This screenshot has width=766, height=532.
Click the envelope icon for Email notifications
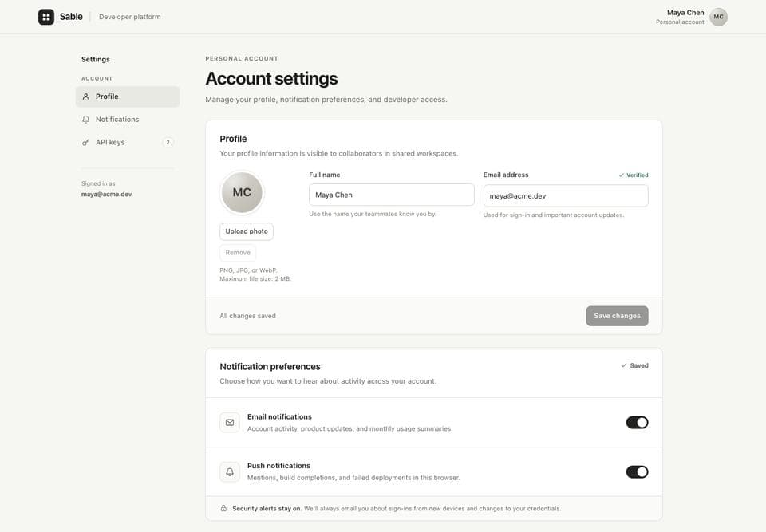[230, 423]
